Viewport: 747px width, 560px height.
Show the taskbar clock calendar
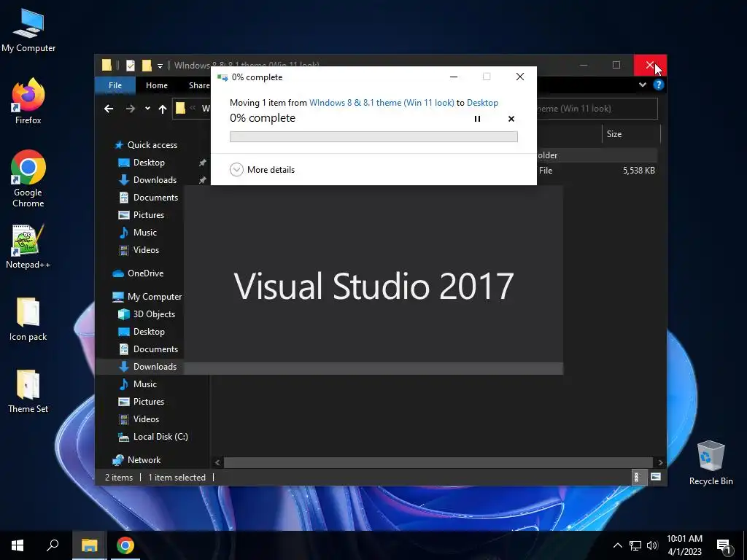click(x=684, y=545)
